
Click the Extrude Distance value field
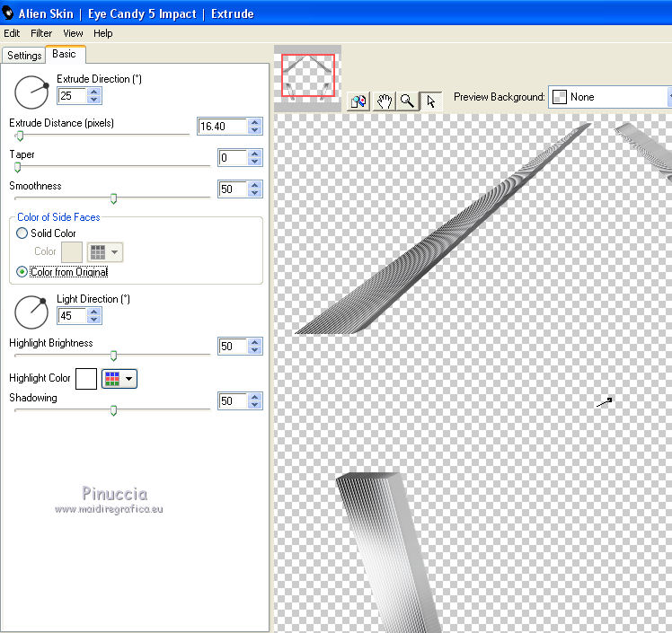[222, 127]
